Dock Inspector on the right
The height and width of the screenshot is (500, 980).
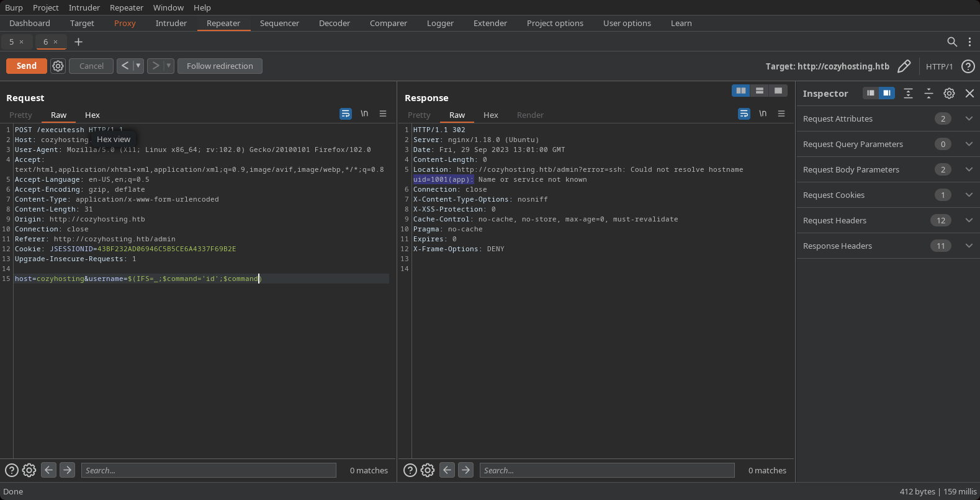(887, 93)
